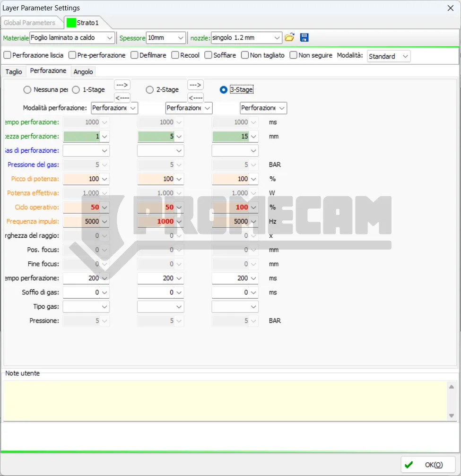Select the 2-Stage radio button
The height and width of the screenshot is (476, 461).
(150, 90)
